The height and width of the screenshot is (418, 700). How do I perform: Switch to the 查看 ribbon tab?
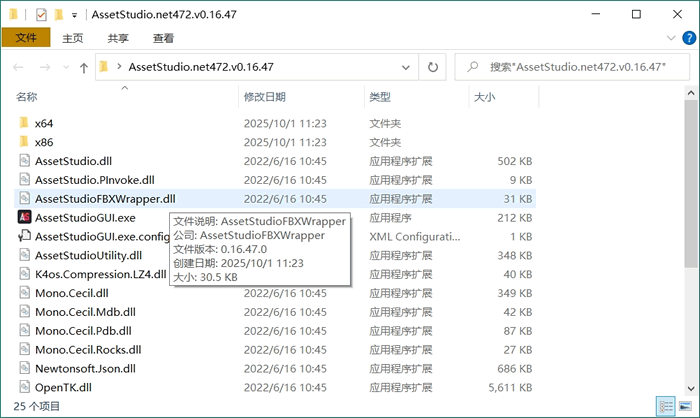tap(163, 38)
